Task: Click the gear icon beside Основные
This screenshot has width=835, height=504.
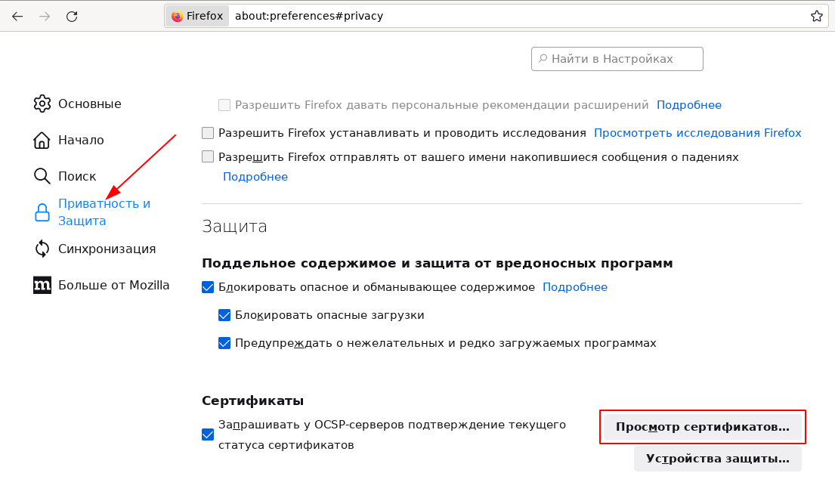Action: click(42, 104)
